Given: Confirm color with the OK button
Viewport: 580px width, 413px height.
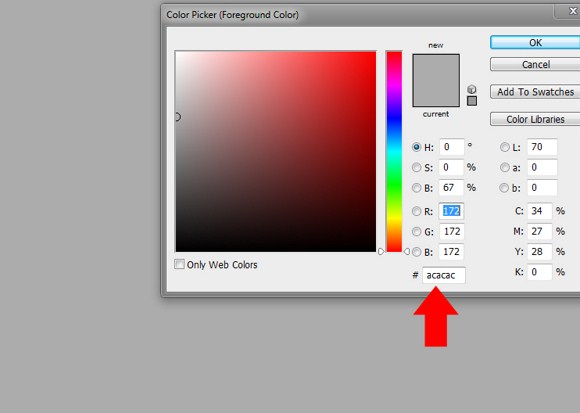Looking at the screenshot, I should [535, 43].
